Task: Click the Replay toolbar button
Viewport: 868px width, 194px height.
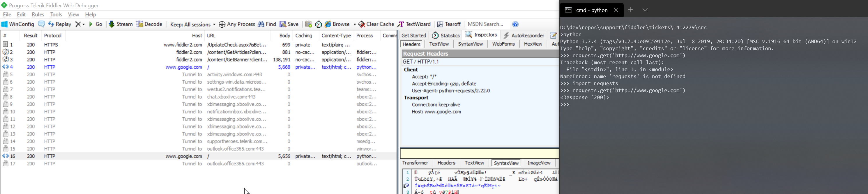Action: point(60,24)
